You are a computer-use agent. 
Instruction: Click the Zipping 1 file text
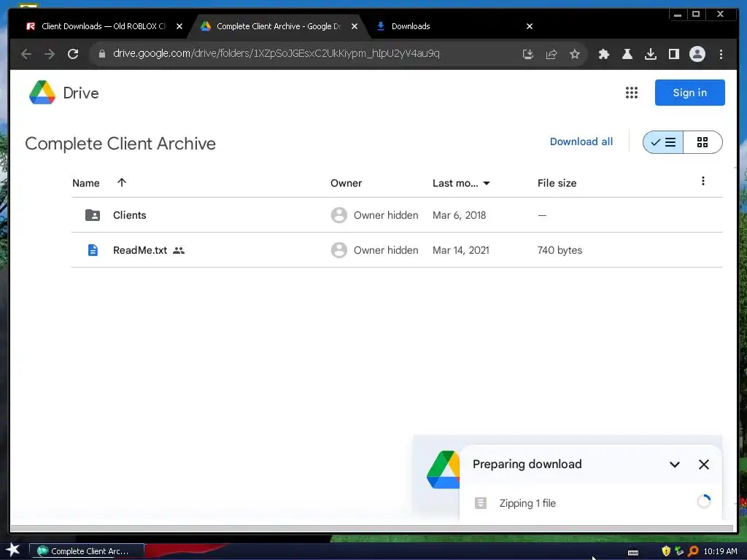(x=527, y=503)
